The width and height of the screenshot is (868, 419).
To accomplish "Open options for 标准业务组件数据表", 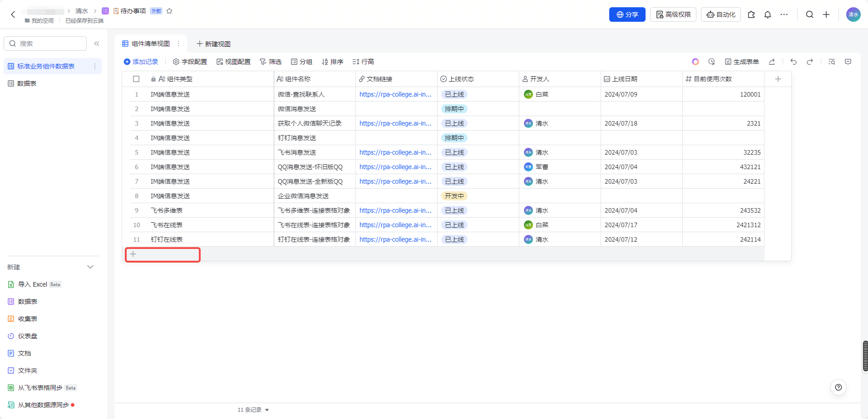I will (x=94, y=66).
